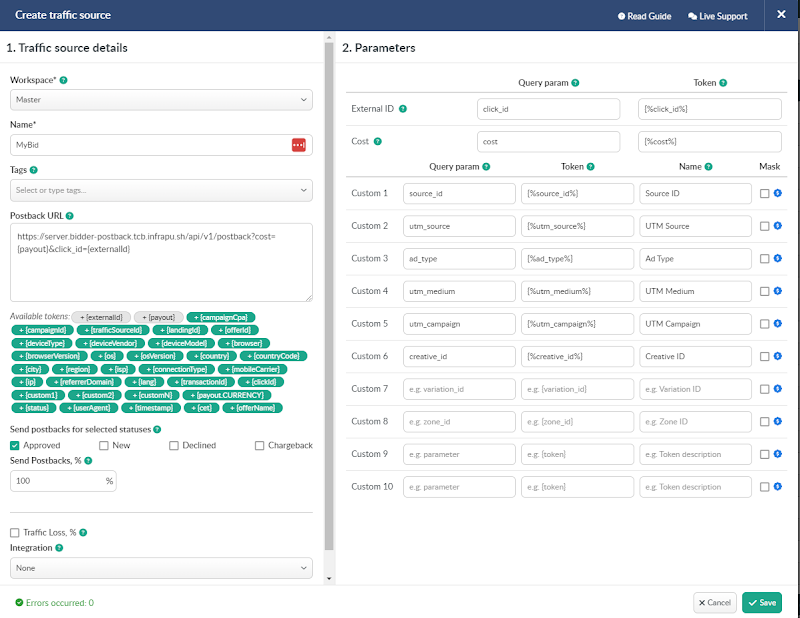Click the help icon next to Send Postbacks %
This screenshot has height=618, width=800.
[88, 461]
